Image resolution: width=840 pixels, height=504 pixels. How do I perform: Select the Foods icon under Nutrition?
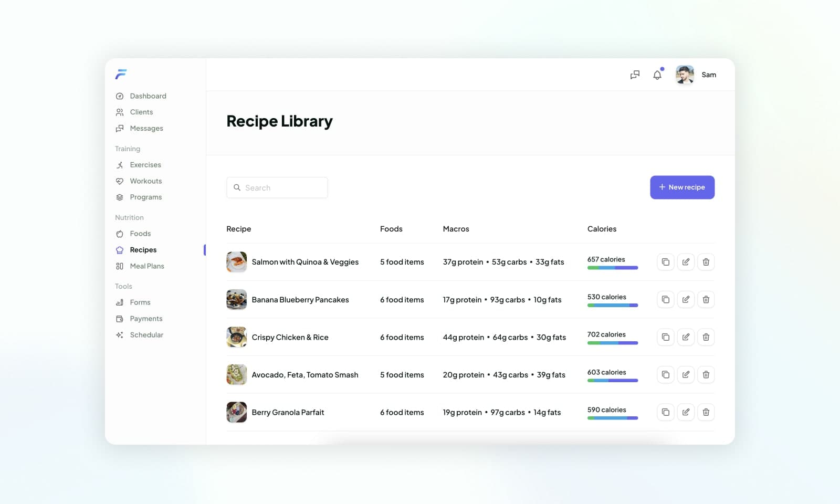pyautogui.click(x=120, y=234)
